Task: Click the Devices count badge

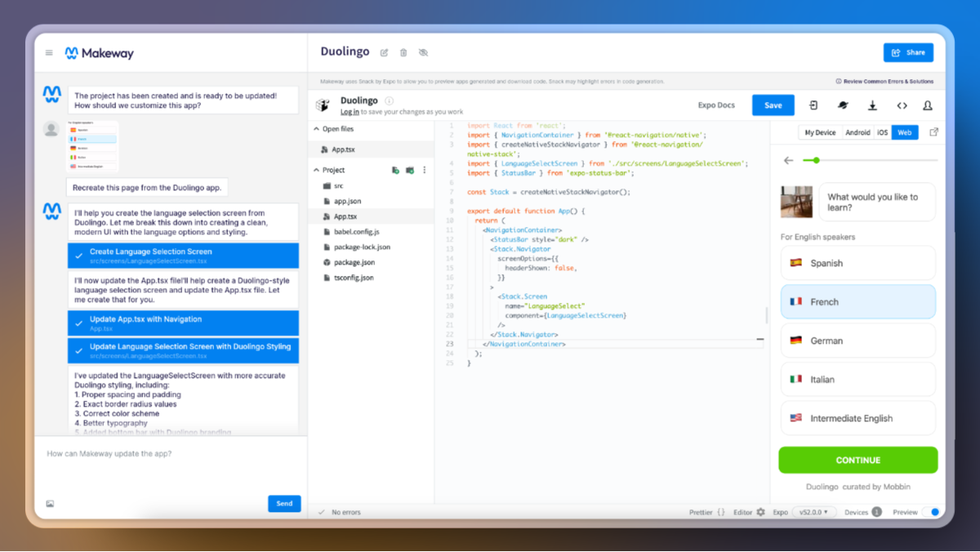Action: pyautogui.click(x=876, y=512)
